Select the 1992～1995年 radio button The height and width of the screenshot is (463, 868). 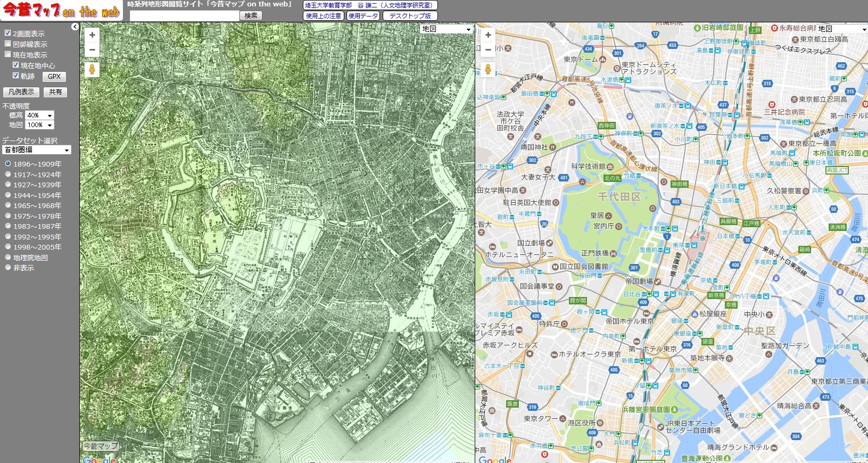point(8,236)
